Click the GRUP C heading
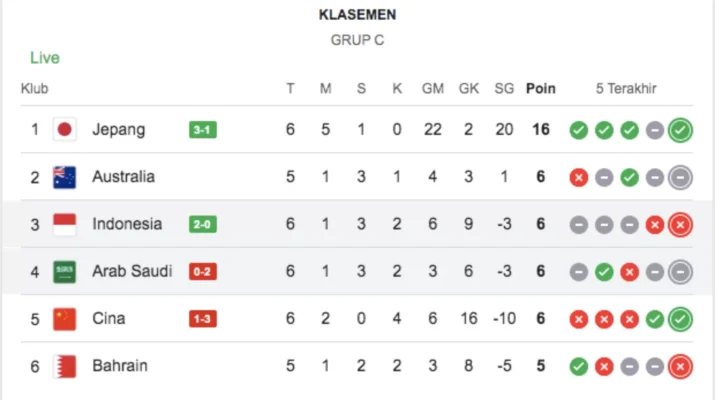This screenshot has width=715, height=400. coord(357,40)
